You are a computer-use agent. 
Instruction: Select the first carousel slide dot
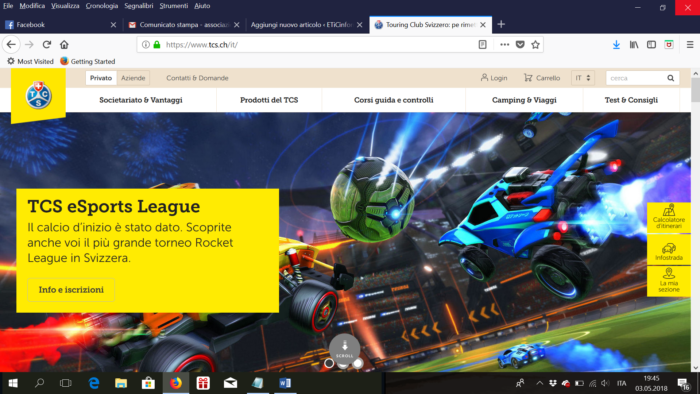(329, 363)
